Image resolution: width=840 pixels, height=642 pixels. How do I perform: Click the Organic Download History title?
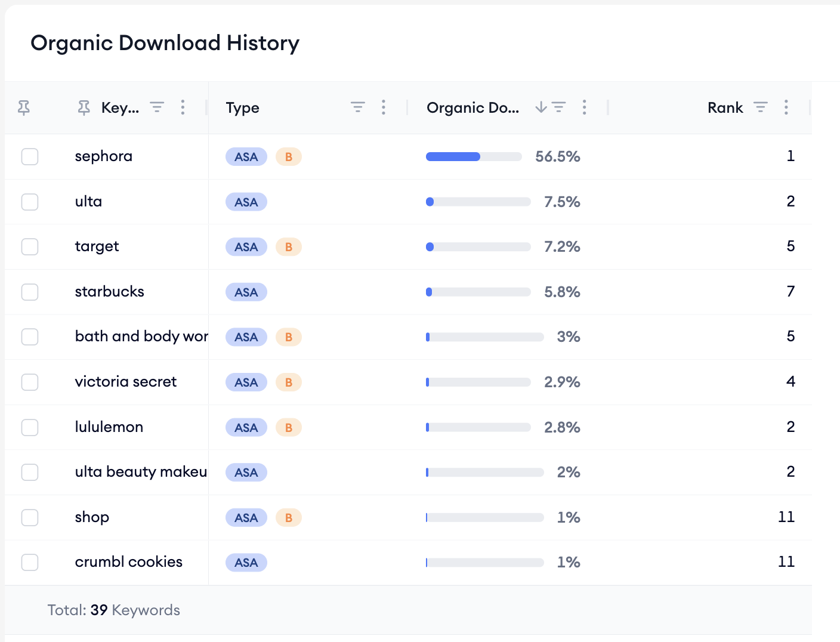coord(165,43)
